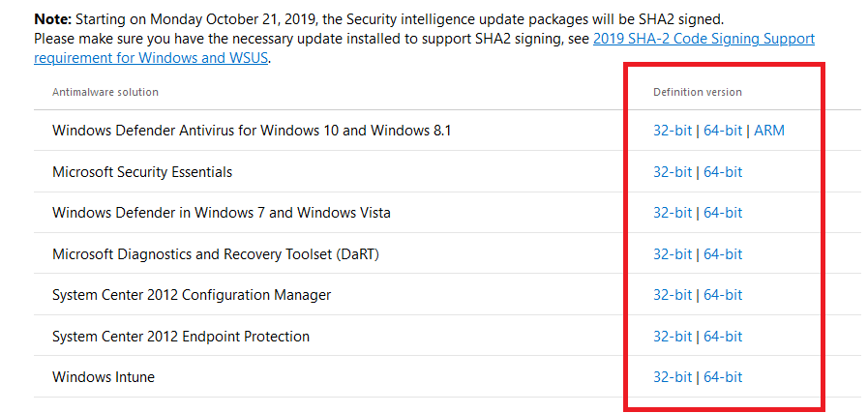This screenshot has width=868, height=413.
Task: Click the Antimalware solution column header
Action: coord(105,92)
